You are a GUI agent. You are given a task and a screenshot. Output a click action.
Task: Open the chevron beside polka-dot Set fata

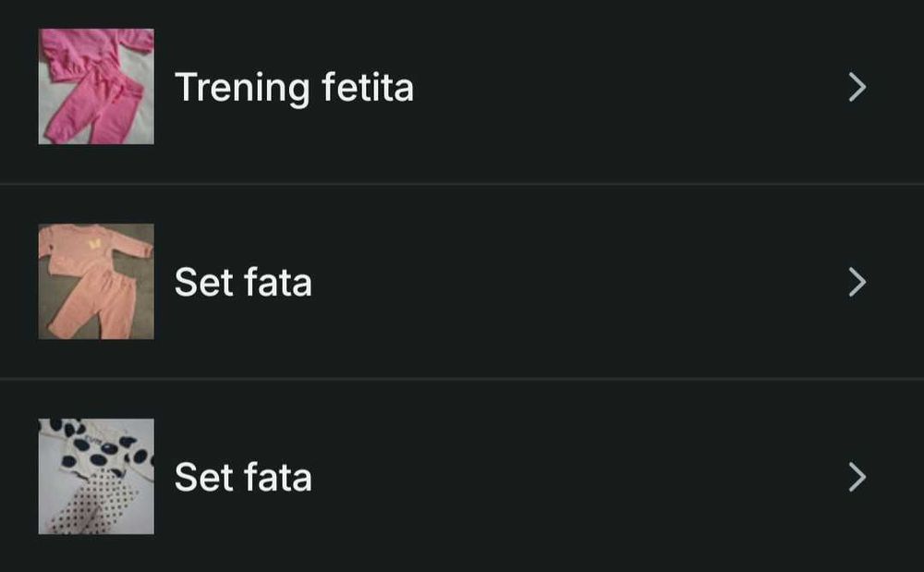(x=857, y=478)
